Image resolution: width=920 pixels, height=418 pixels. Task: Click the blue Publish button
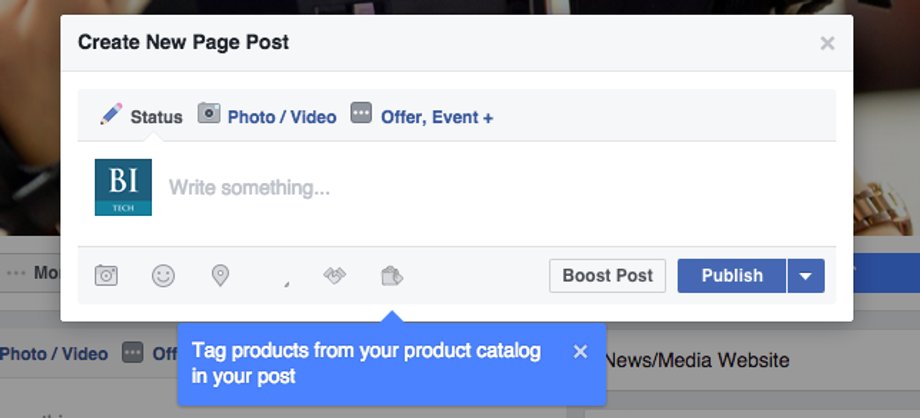[732, 276]
